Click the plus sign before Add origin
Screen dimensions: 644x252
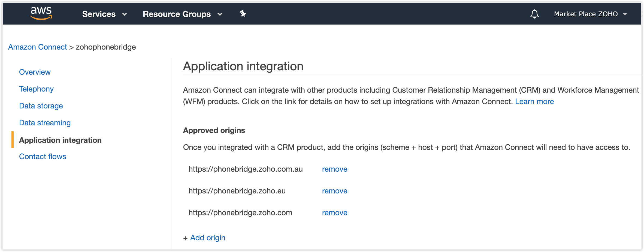click(185, 238)
